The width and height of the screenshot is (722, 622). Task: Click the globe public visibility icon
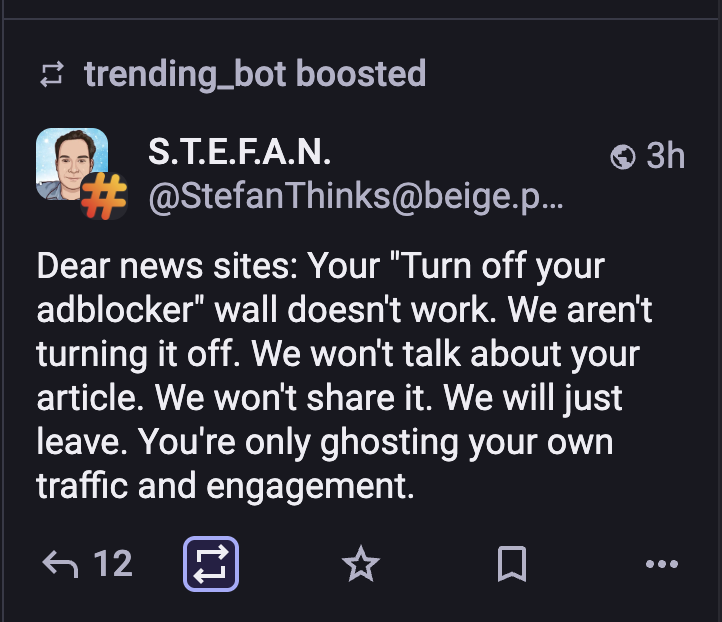(x=622, y=157)
